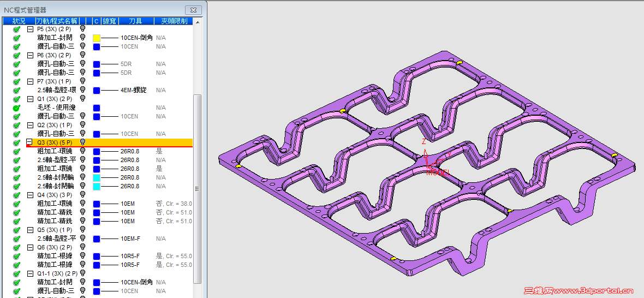
Task: Click the status checkmark of P7 (3X) (1 P)
Action: (x=16, y=82)
